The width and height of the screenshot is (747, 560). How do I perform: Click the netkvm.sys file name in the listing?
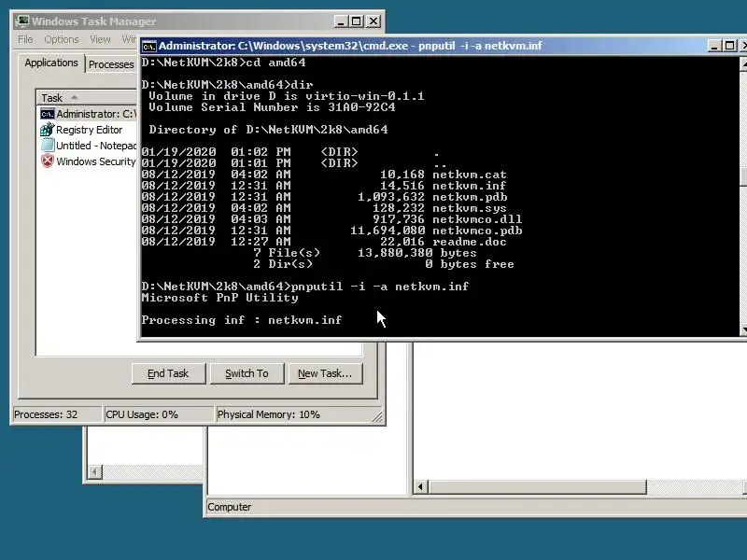click(x=470, y=208)
